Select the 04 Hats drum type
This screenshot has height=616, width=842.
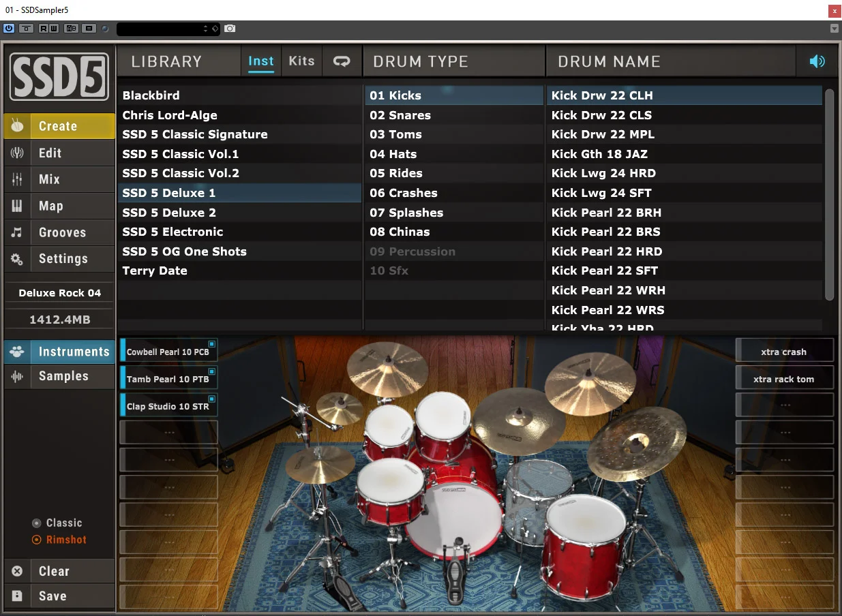point(454,154)
